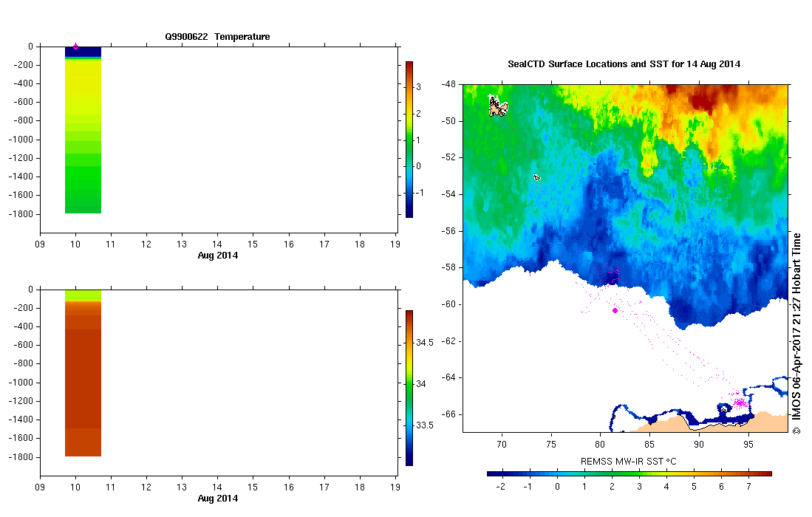
Task: Click the '34.5' salinity colorbar label
Action: coord(425,343)
